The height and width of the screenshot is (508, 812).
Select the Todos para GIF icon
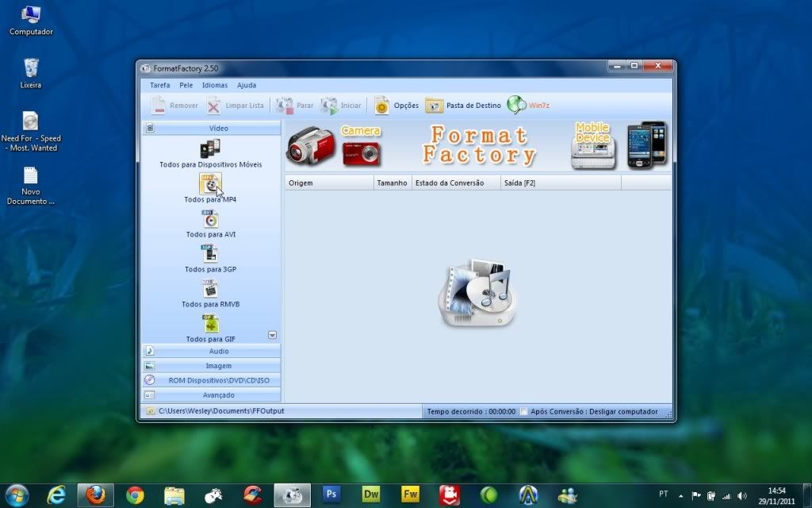tap(210, 324)
